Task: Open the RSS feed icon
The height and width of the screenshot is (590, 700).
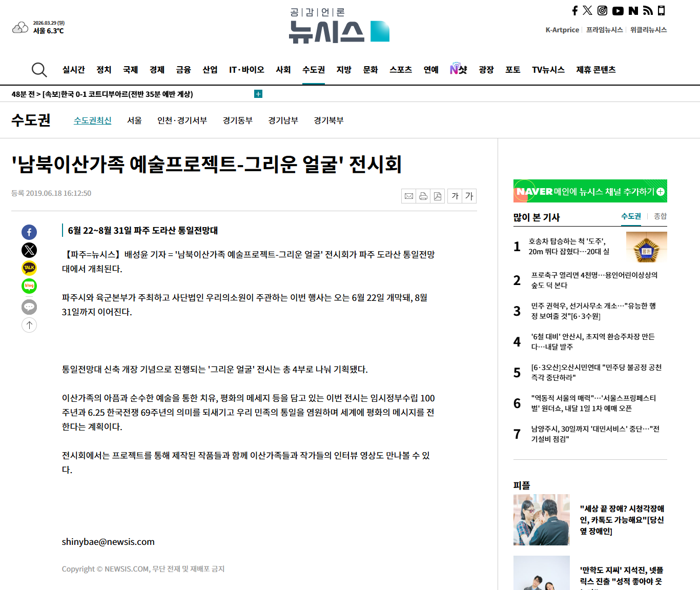Action: [648, 11]
